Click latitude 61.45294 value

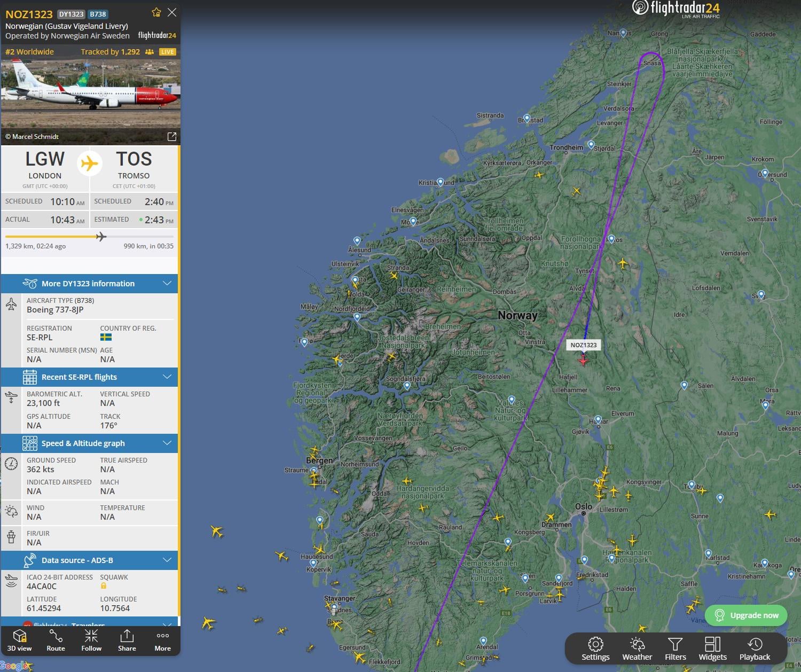pos(44,608)
